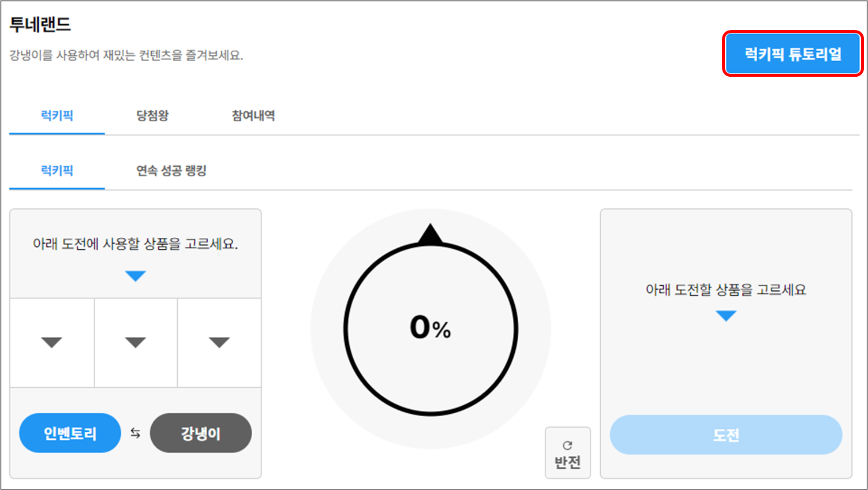Screen dimensions: 868x490
Task: Switch to the 당첨왕 tab
Action: coord(152,115)
